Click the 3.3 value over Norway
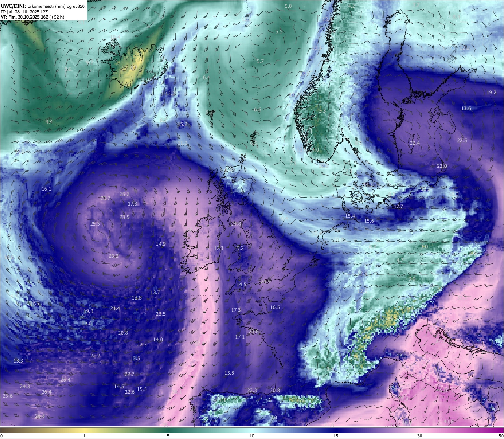This screenshot has width=504, height=439. (x=322, y=111)
